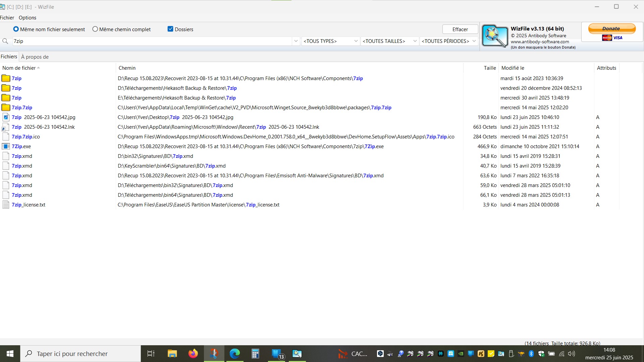Viewport: 644px width, 362px height.
Task: Open Task View on taskbar
Action: pyautogui.click(x=151, y=354)
